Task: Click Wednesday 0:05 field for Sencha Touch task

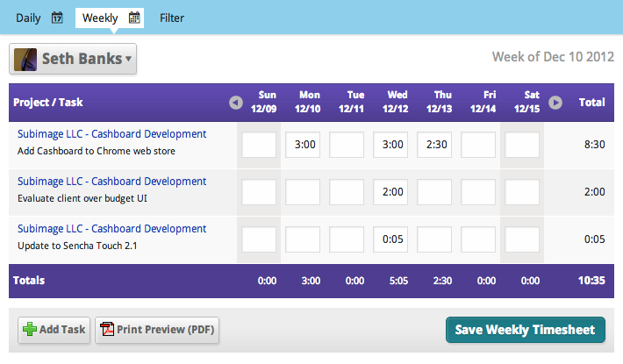Action: click(x=390, y=239)
